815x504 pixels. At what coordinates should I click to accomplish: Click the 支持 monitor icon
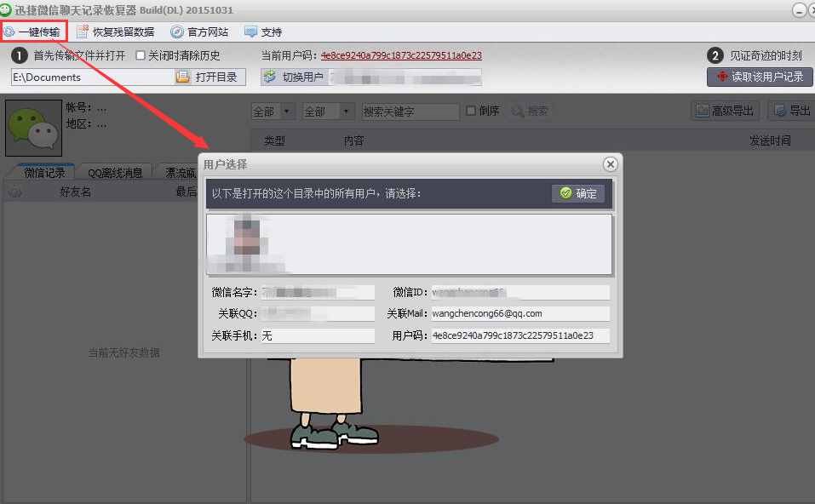tap(250, 32)
